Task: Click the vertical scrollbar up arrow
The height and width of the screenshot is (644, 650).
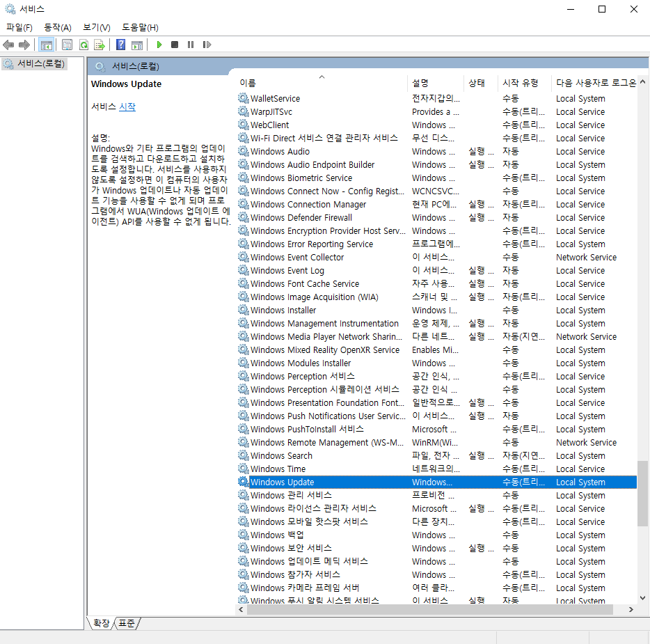Action: click(x=642, y=81)
